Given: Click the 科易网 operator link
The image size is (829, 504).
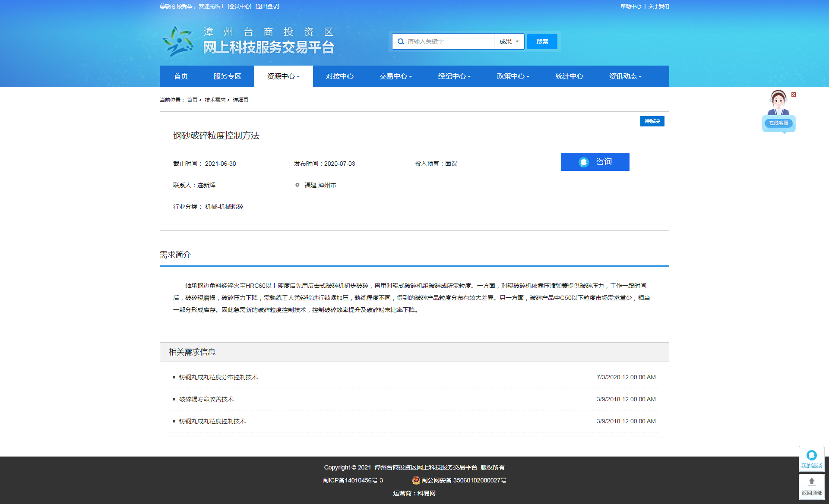Looking at the screenshot, I should pyautogui.click(x=427, y=493).
